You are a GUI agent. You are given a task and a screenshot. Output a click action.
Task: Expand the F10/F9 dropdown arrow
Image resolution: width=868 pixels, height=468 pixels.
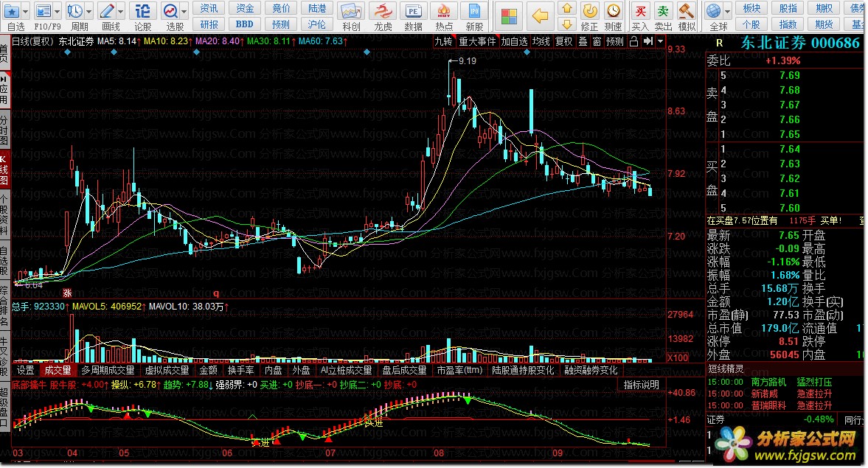(57, 11)
